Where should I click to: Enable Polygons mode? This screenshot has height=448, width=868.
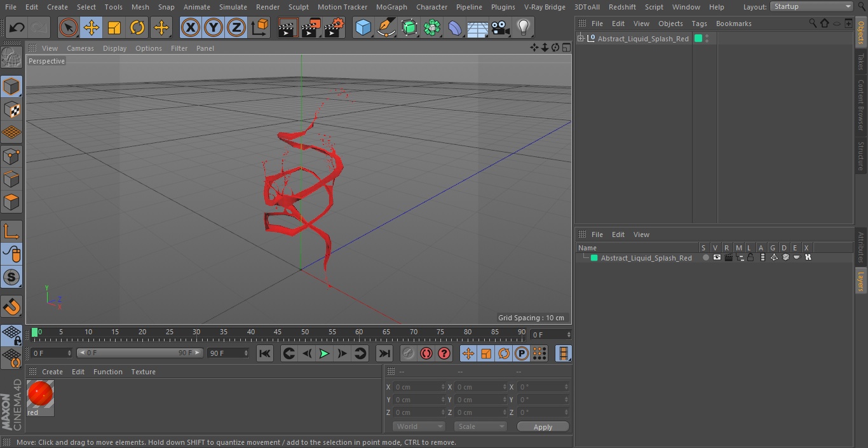(x=11, y=203)
